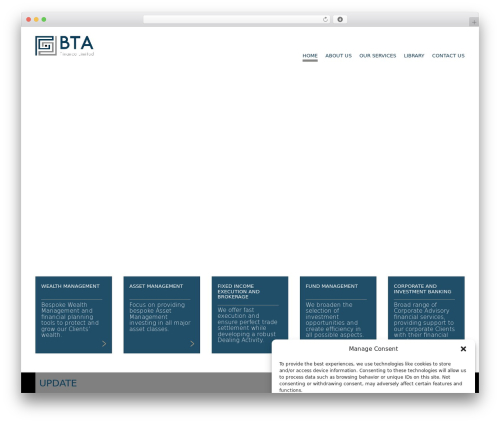The height and width of the screenshot is (423, 500).
Task: Click the macOS red close window button
Action: point(29,19)
